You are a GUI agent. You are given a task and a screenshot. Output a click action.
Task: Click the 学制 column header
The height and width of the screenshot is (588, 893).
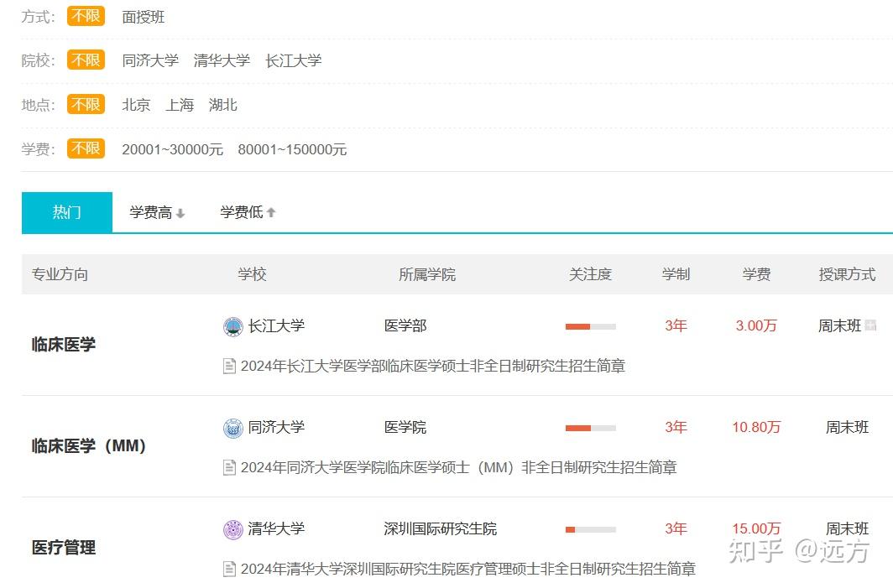coord(676,275)
